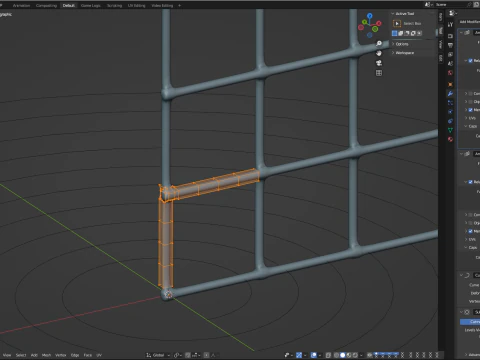Screen dimensions: 480x360
Task: Open the properties editor type dropdown
Action: click(452, 13)
